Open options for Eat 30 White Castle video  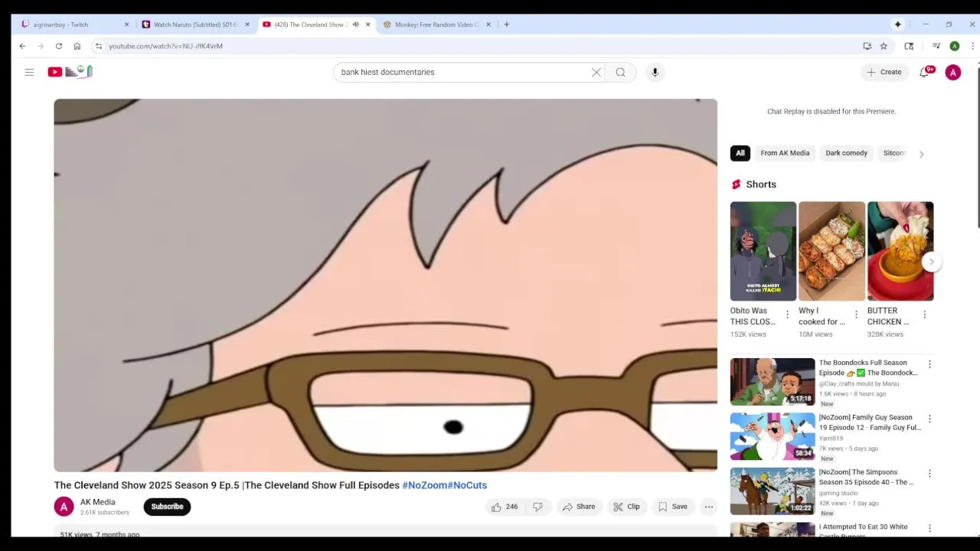click(929, 528)
